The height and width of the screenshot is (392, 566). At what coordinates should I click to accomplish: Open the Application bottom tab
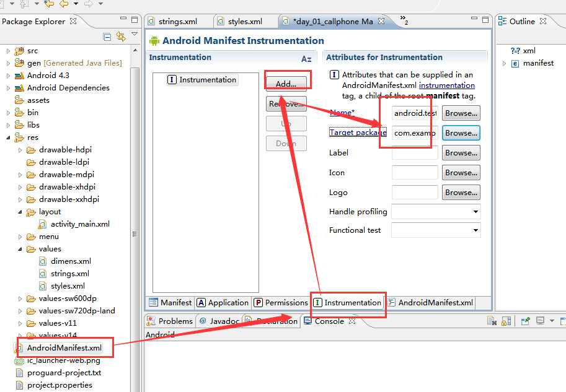point(223,302)
